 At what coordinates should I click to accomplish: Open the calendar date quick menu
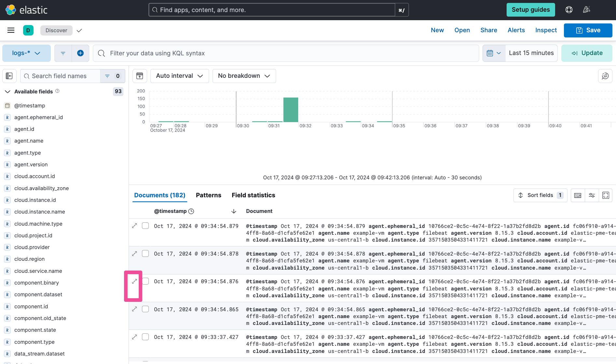click(494, 53)
